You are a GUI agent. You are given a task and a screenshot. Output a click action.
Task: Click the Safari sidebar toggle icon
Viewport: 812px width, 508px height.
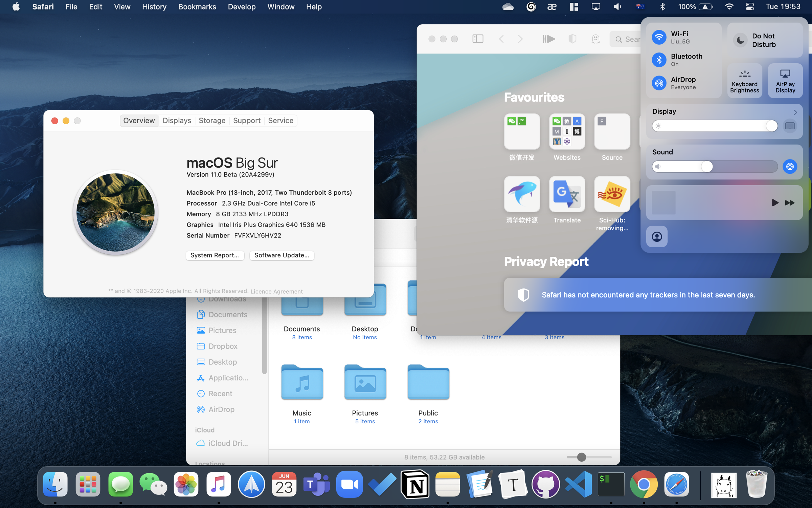click(x=478, y=39)
